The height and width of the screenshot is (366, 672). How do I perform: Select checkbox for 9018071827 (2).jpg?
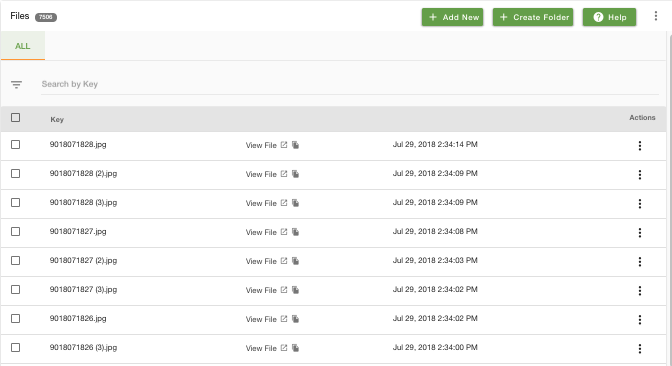click(15, 261)
